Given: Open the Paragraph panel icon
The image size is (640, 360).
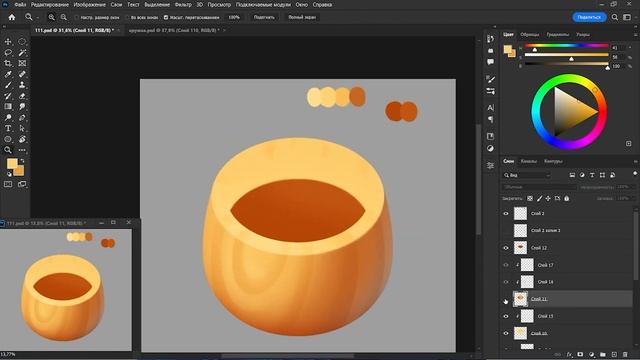Looking at the screenshot, I should 491,119.
